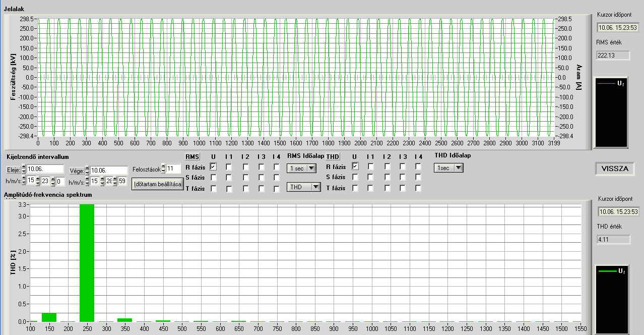Click the Eleje date stepper arrows
The image size is (644, 335).
pyautogui.click(x=24, y=169)
